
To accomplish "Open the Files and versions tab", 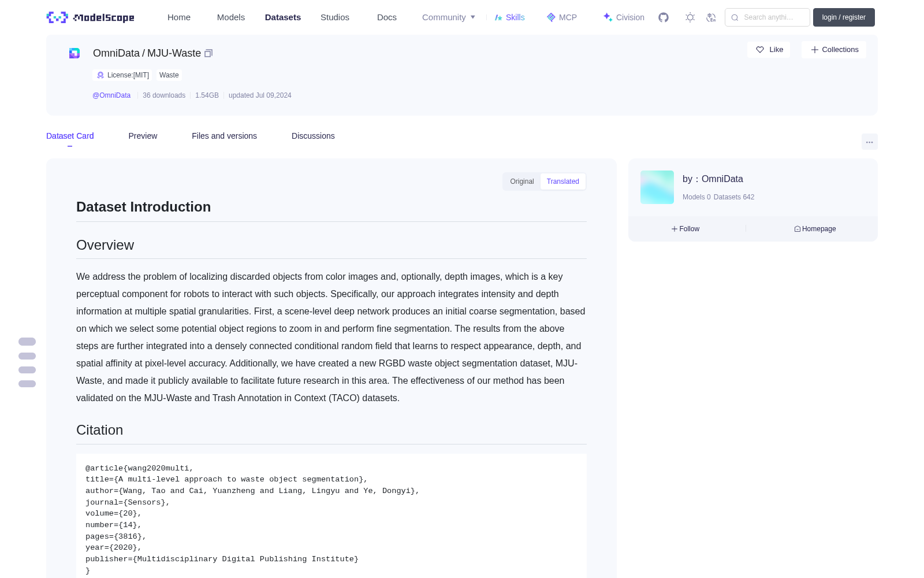I will click(x=224, y=136).
